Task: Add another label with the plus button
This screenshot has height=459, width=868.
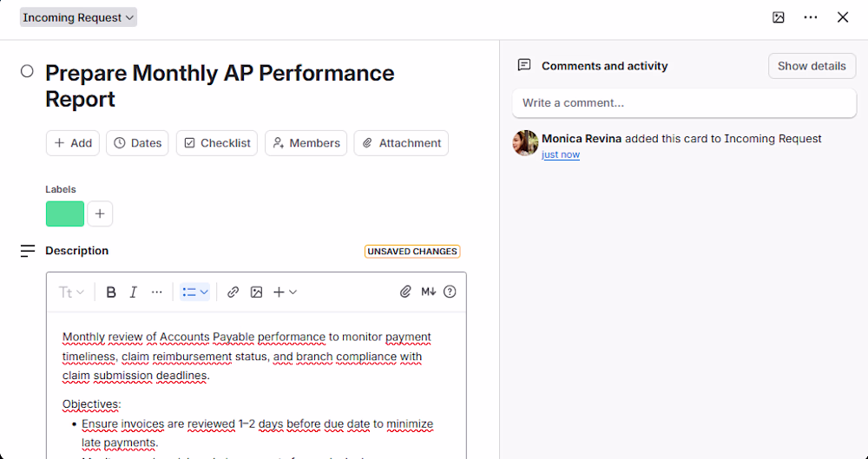Action: click(x=100, y=213)
